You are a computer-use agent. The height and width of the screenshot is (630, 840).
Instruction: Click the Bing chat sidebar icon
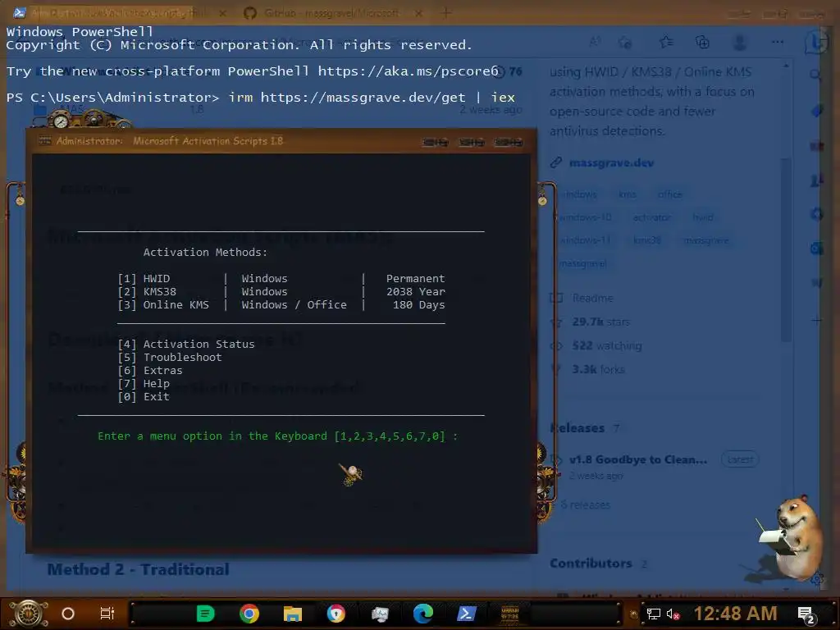click(x=816, y=43)
